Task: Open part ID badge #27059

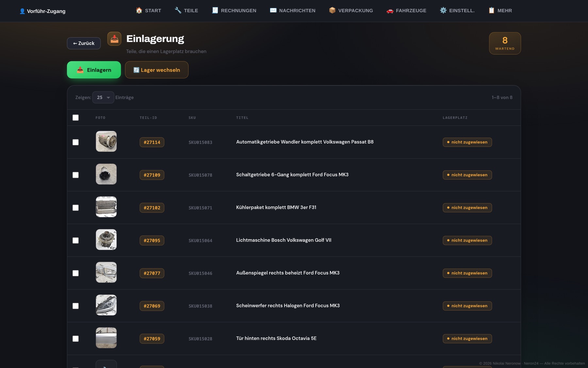Action: (152, 339)
